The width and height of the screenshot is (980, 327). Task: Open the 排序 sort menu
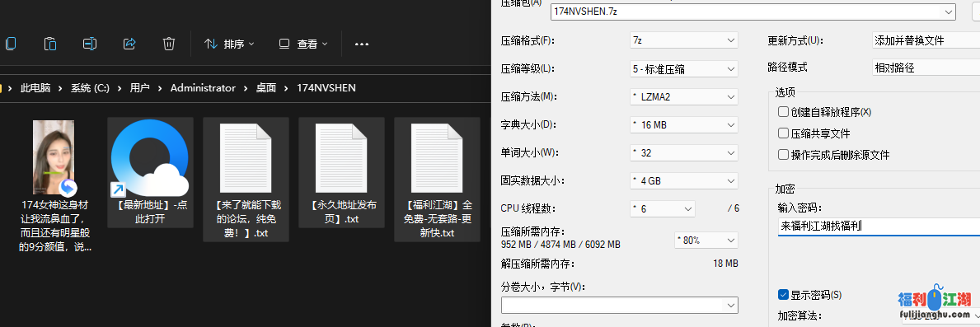(229, 44)
